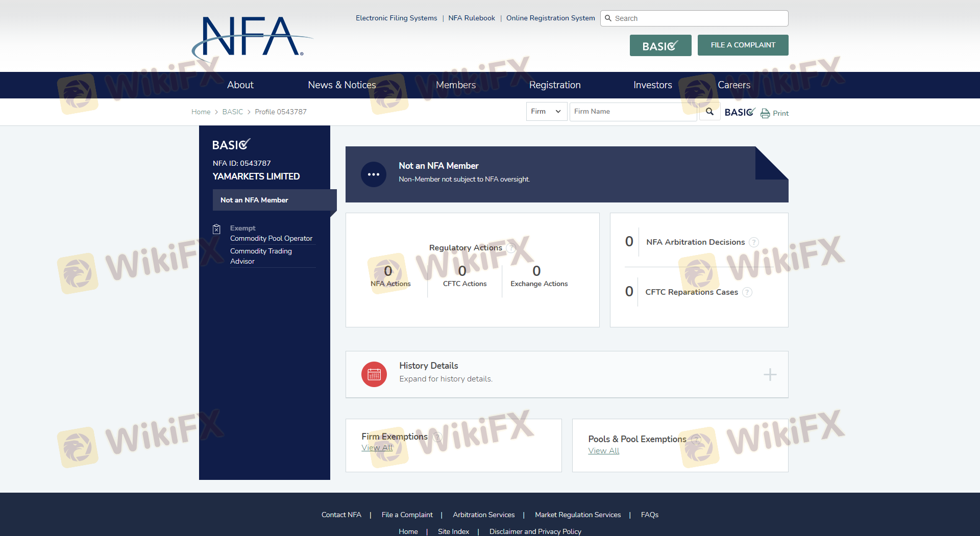
Task: Click the three-dots status icon in banner
Action: (x=374, y=174)
